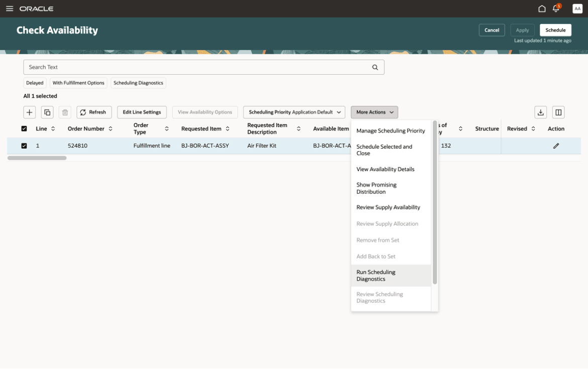Viewport: 588px width, 369px height.
Task: Add a new line with the plus icon
Action: [29, 112]
